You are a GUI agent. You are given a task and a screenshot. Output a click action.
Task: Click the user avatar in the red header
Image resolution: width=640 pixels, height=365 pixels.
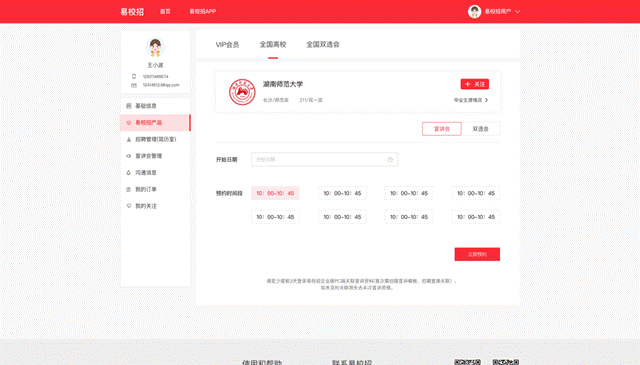pyautogui.click(x=474, y=11)
